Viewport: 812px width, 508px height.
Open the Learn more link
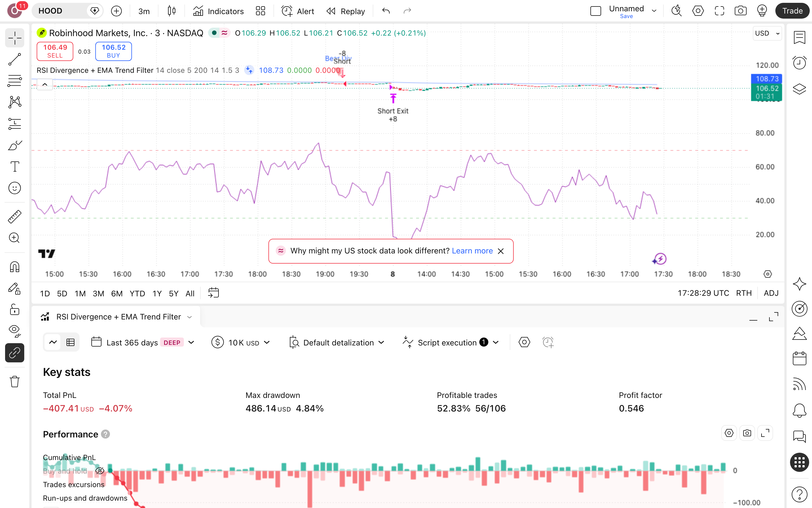(472, 251)
